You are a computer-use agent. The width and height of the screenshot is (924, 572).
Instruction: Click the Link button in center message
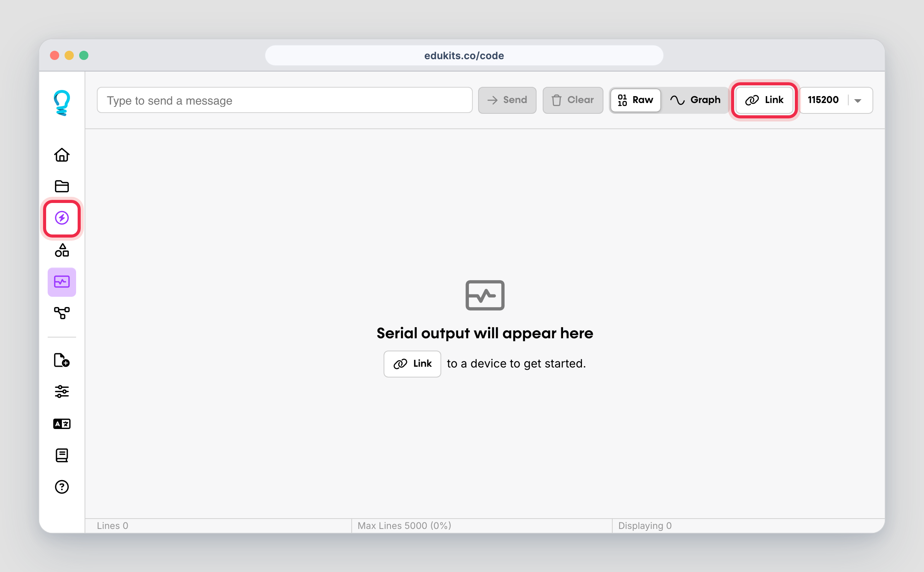pos(412,364)
